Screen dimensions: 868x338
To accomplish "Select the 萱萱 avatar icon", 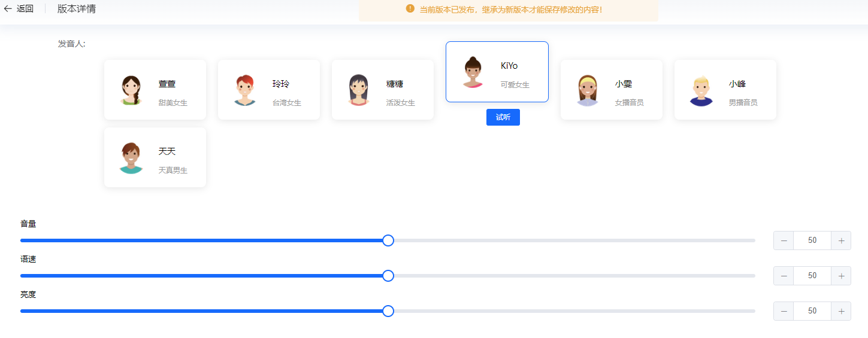I will (131, 90).
